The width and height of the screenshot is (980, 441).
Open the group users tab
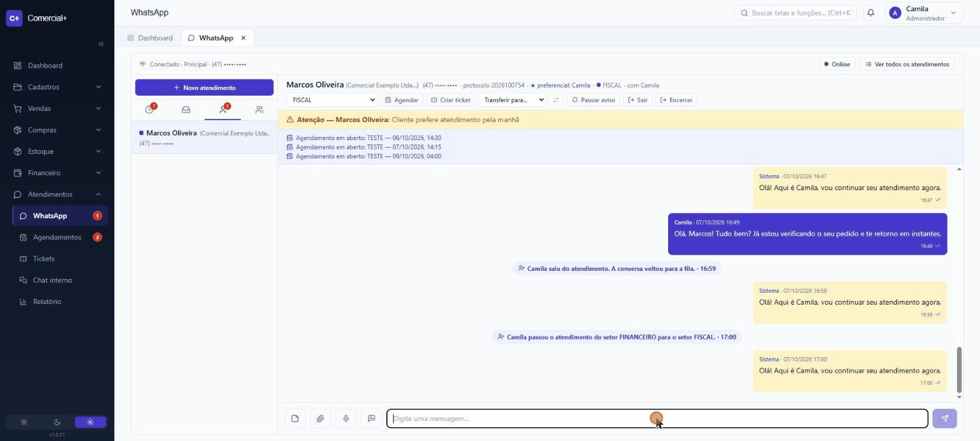click(259, 109)
